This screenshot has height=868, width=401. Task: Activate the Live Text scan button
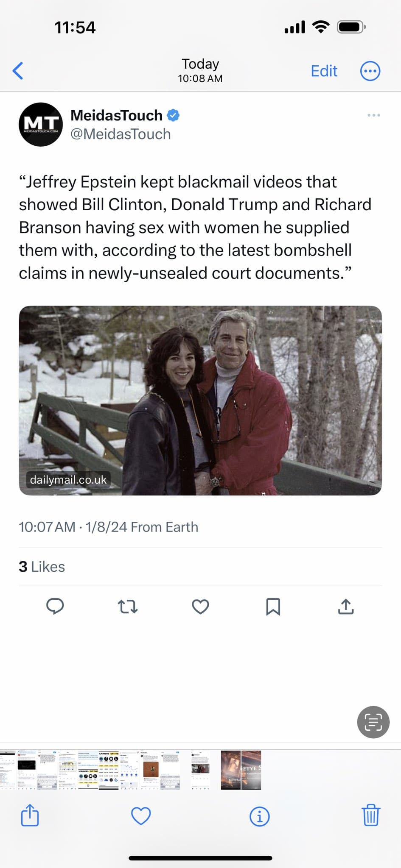373,722
